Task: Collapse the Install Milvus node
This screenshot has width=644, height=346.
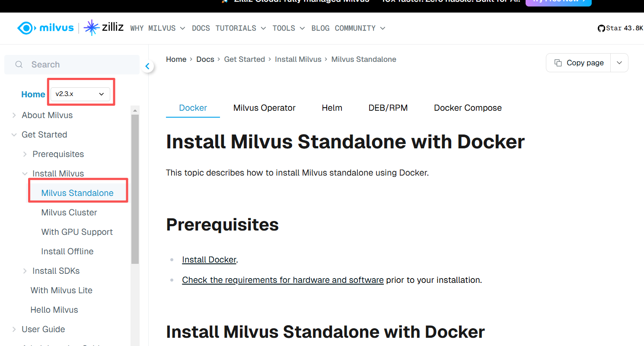Action: coord(25,173)
